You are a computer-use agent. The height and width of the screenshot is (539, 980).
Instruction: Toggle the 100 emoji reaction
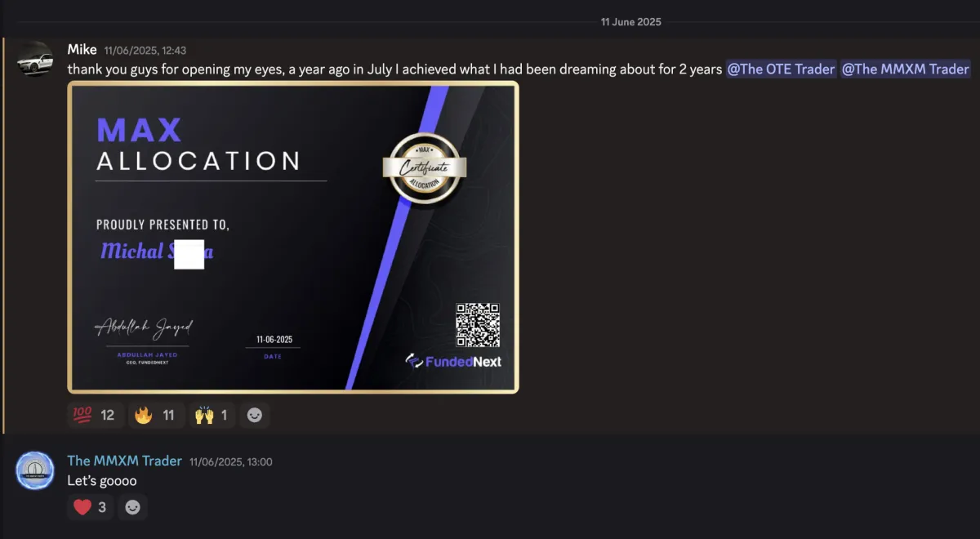[96, 415]
